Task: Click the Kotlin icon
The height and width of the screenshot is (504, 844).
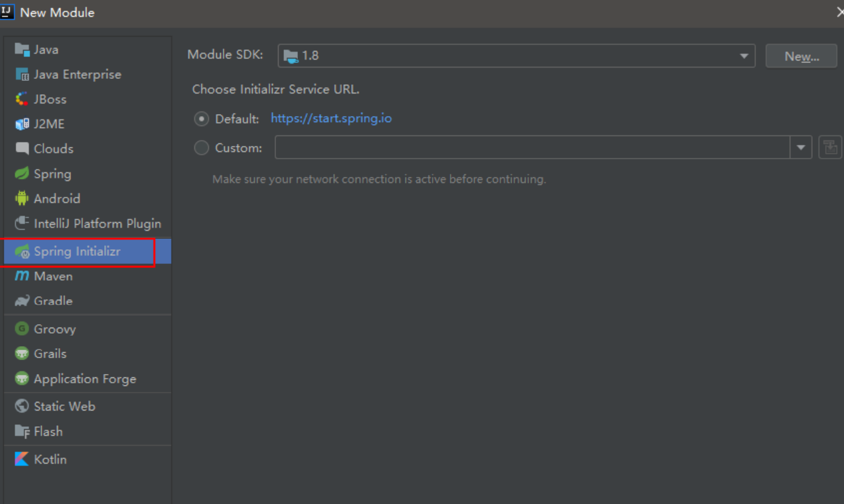Action: 22,459
